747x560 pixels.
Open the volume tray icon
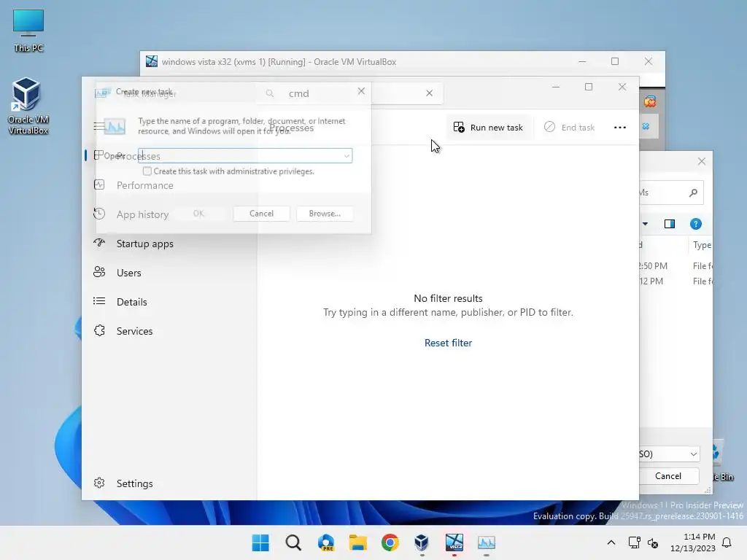(x=653, y=542)
